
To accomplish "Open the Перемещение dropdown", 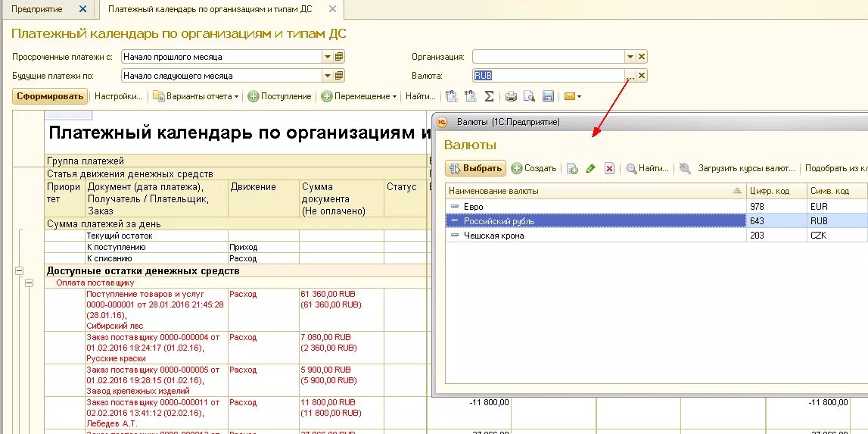I will coord(359,96).
